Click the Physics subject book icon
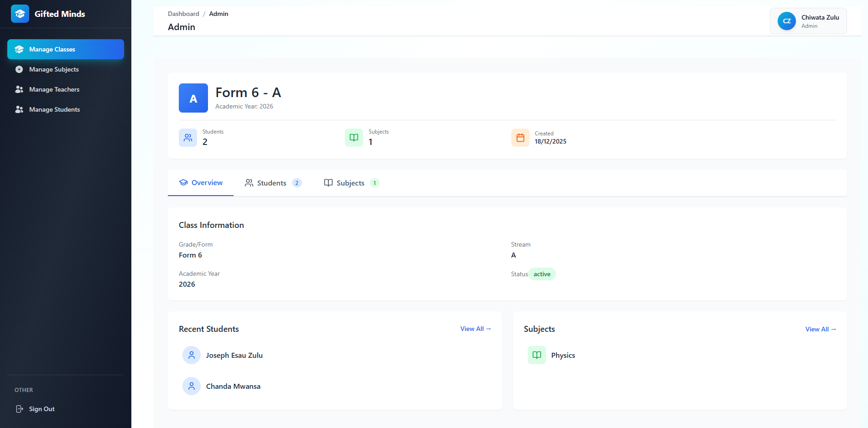The width and height of the screenshot is (868, 428). 536,355
